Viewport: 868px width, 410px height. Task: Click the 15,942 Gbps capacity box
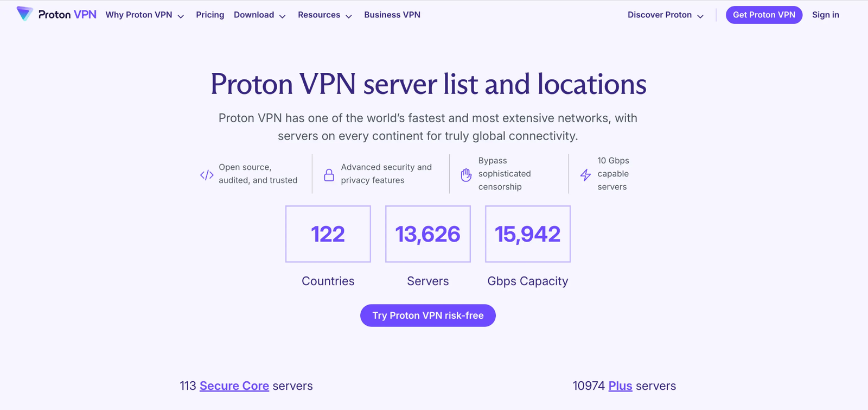click(x=528, y=234)
